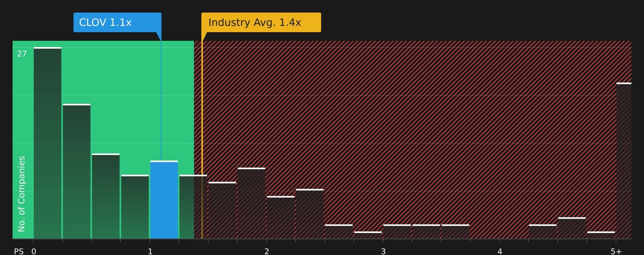Click the x-axis value 3
Screen dimensions: 644x255
coord(383,251)
